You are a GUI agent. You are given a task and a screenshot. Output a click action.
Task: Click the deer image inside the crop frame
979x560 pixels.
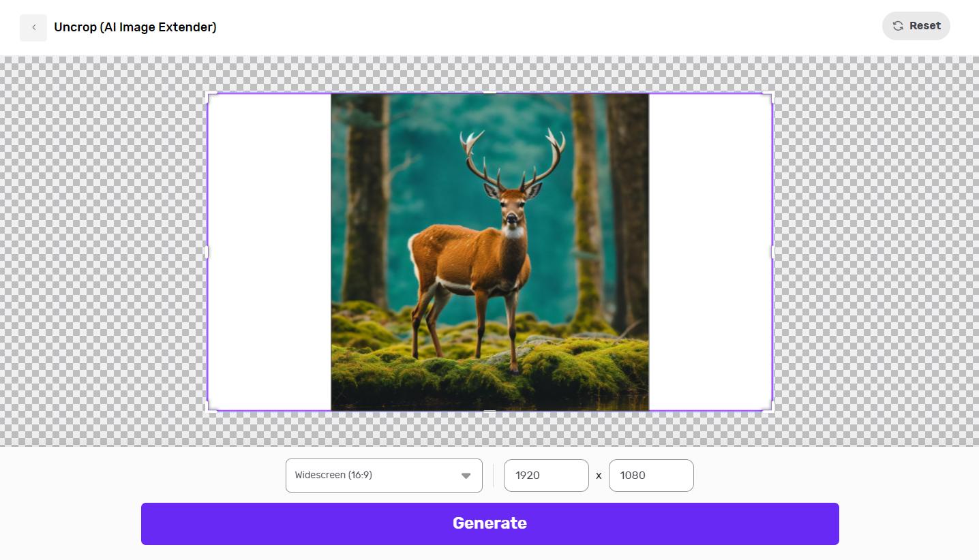click(489, 252)
